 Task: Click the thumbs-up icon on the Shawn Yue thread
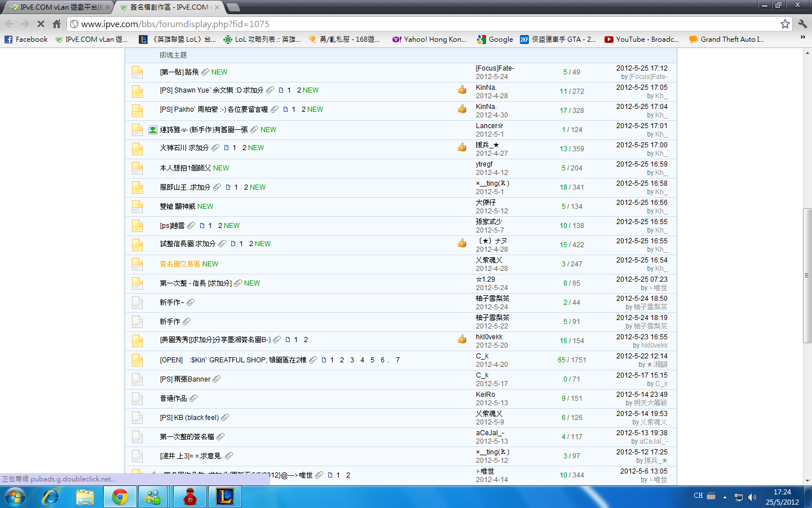coord(462,90)
